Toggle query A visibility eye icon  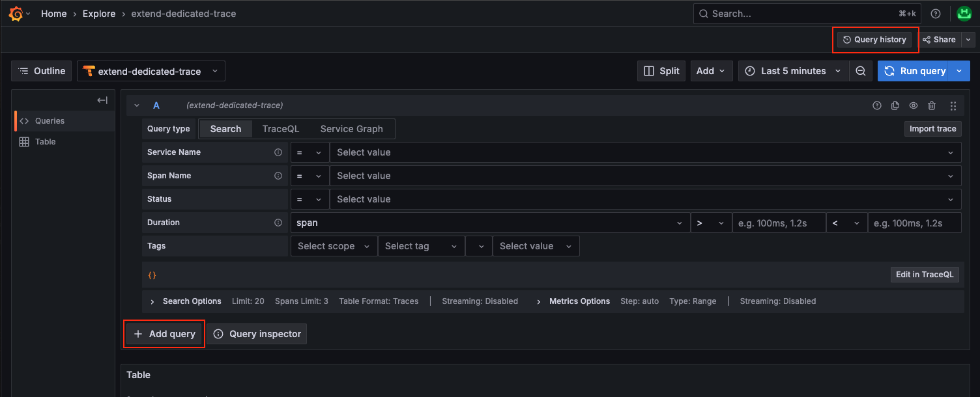click(914, 105)
